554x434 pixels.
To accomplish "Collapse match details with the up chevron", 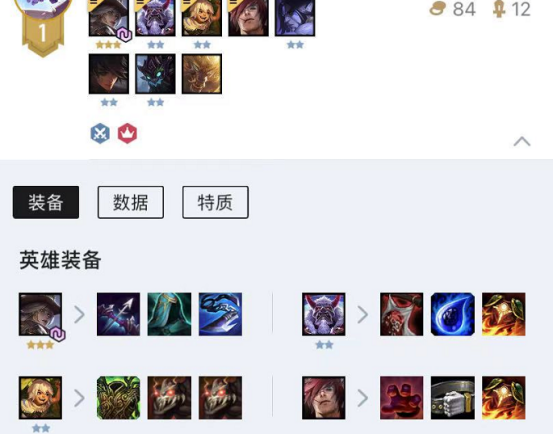I will click(522, 141).
